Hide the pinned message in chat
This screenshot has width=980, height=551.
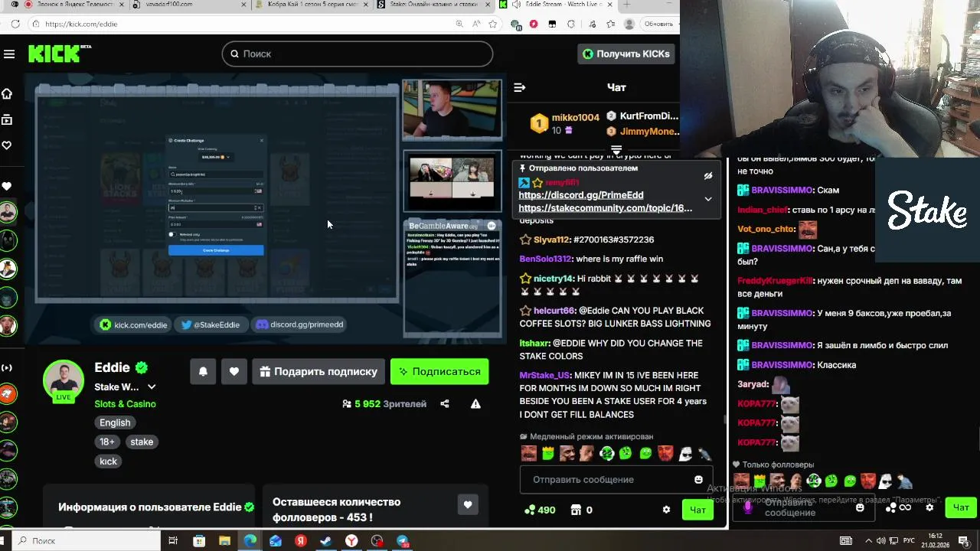tap(708, 175)
